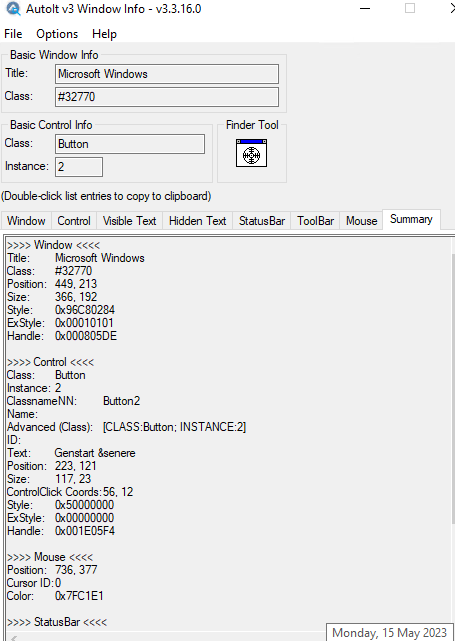Click the Finder Tool crosshair icon
Screen dimensions: 455x641
[251, 153]
